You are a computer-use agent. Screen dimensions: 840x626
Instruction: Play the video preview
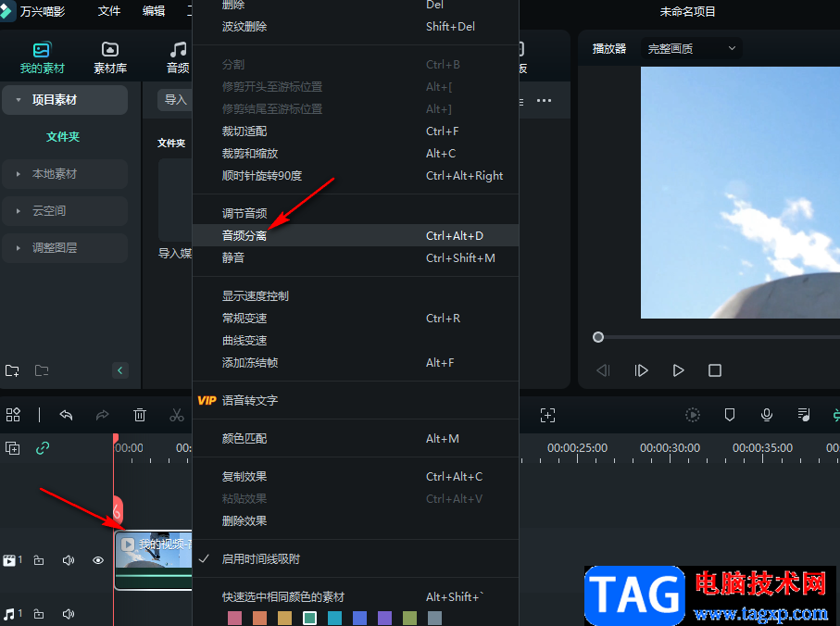click(x=678, y=370)
